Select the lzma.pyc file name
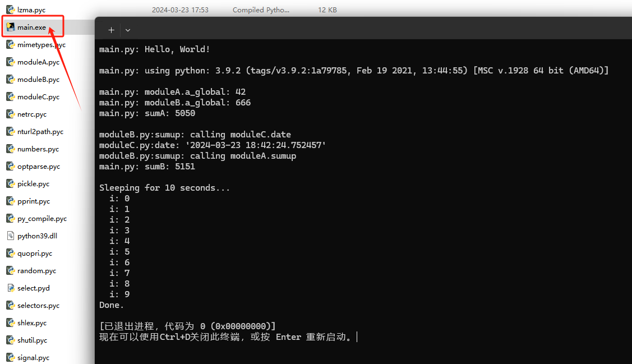632x364 pixels. tap(31, 10)
